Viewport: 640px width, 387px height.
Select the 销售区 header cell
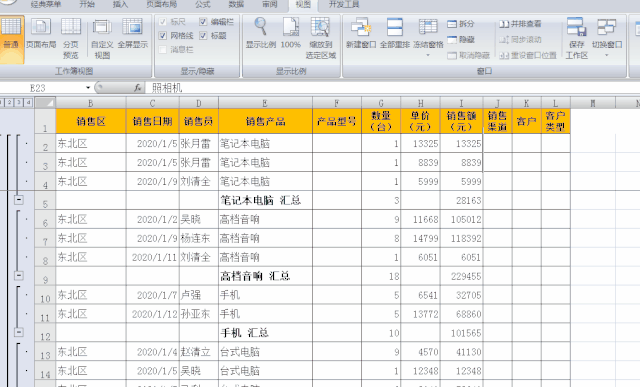tap(91, 121)
